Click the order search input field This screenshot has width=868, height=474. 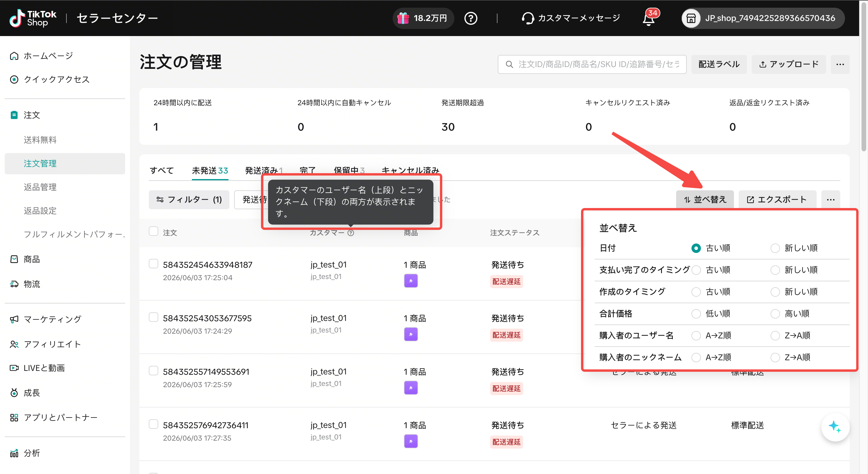point(592,64)
